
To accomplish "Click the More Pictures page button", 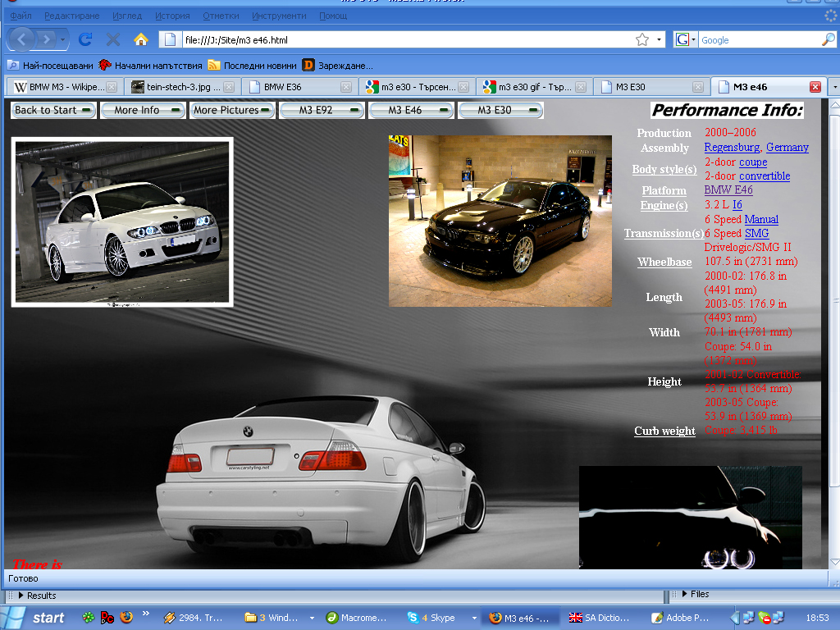I will [232, 111].
